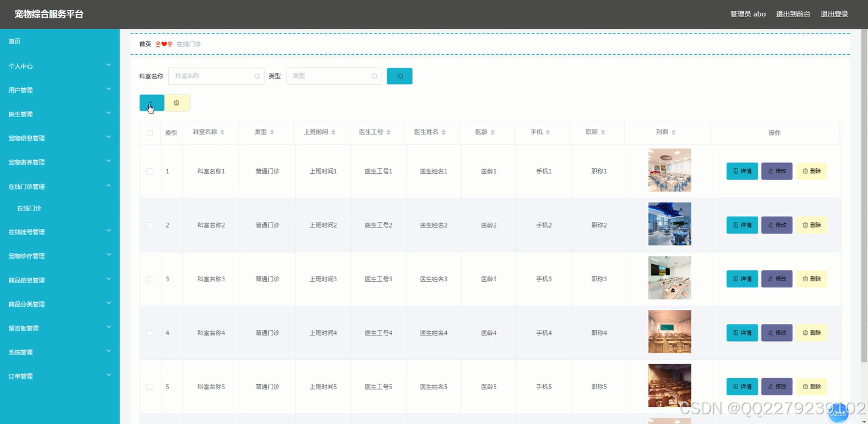Check the checkbox for 科室名称4

coord(149,332)
